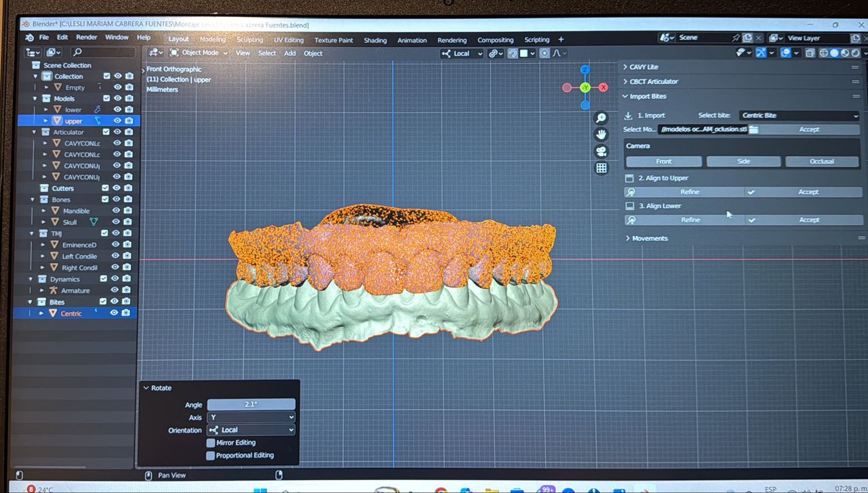Click the snap magnet icon in header
Image resolution: width=868 pixels, height=493 pixels.
[513, 54]
